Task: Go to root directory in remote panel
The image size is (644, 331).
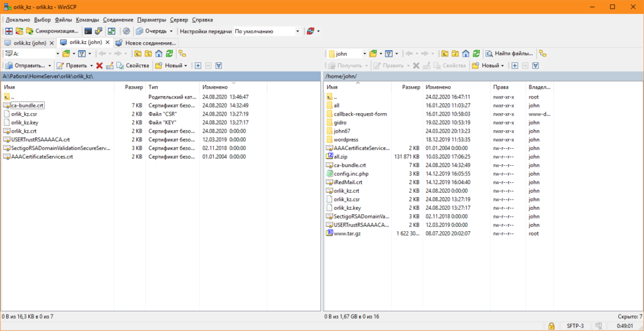Action: [x=455, y=53]
